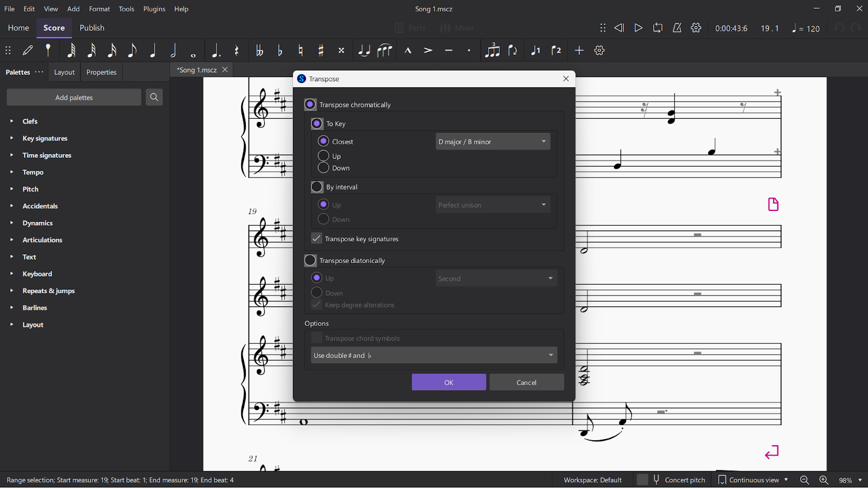
Task: Apply the staccato articulation icon
Action: point(469,50)
